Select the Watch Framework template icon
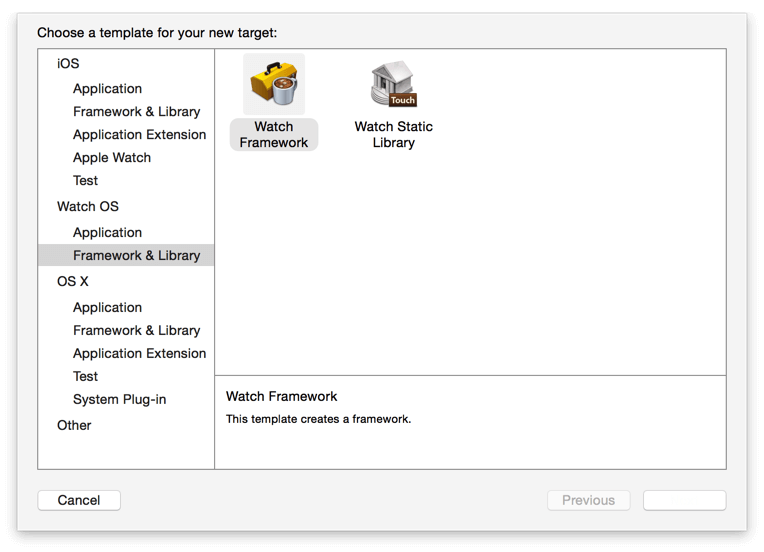This screenshot has height=552, width=764. pyautogui.click(x=274, y=86)
